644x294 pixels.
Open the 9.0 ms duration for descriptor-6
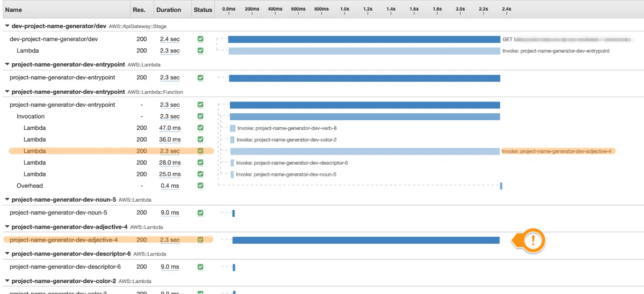click(170, 267)
